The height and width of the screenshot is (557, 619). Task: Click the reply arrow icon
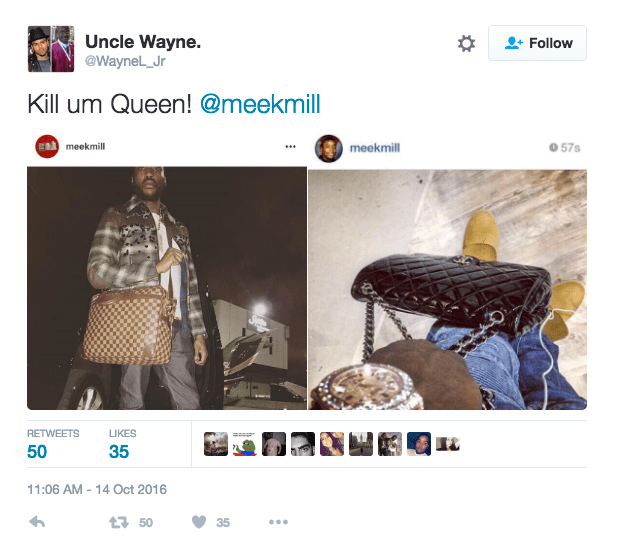point(37,522)
